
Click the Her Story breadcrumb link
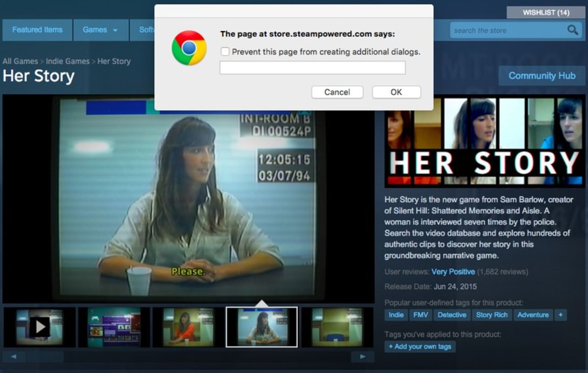tap(114, 61)
